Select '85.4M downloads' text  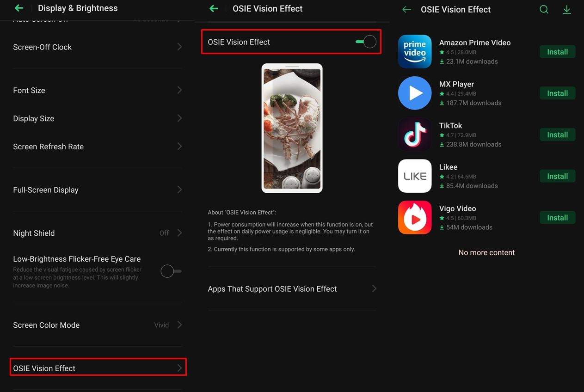[472, 186]
